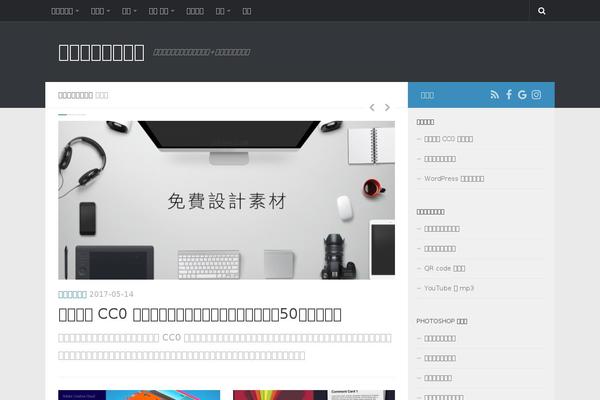This screenshot has width=600, height=400.
Task: Open sidebar link containing CC0
Action: (448, 139)
